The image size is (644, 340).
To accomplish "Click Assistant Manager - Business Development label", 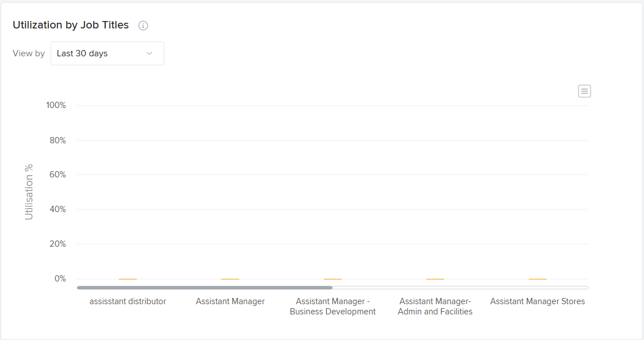I will pyautogui.click(x=333, y=306).
